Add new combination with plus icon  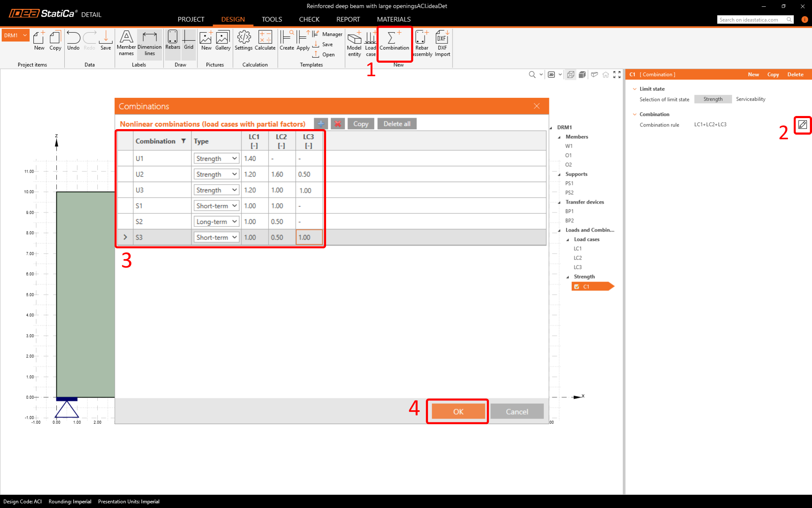pos(321,124)
